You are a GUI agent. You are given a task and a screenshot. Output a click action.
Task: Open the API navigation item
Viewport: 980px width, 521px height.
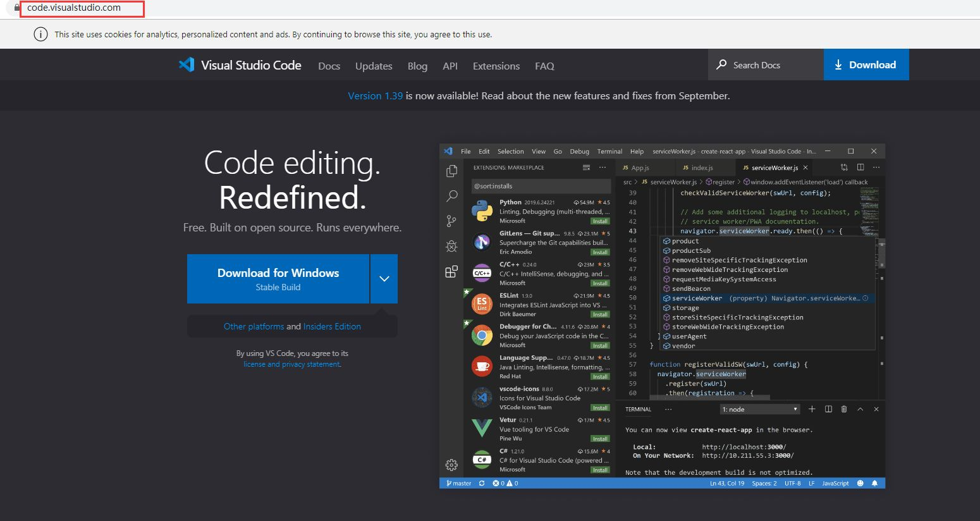[x=450, y=66]
